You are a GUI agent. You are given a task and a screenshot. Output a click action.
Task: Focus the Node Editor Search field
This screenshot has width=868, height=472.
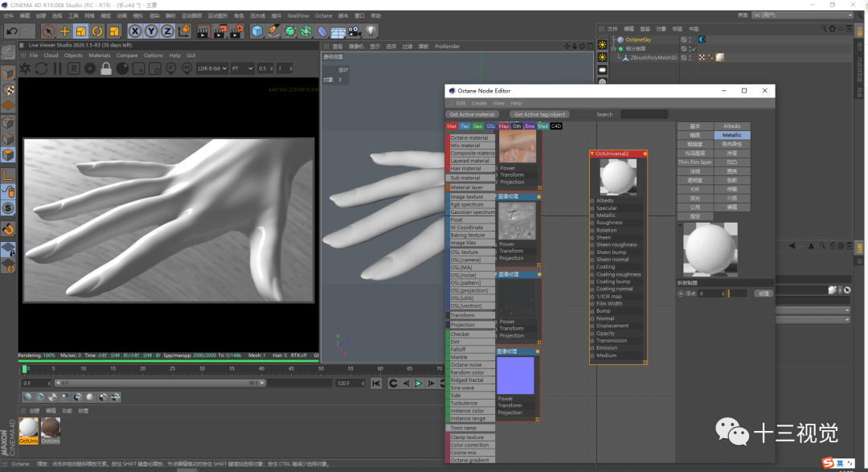click(644, 115)
